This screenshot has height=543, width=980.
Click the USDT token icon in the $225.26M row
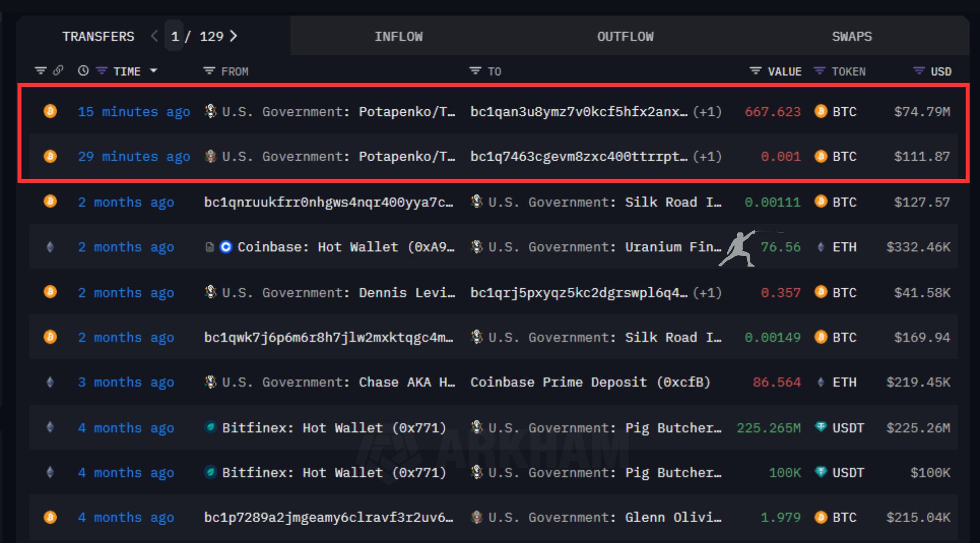pos(821,427)
